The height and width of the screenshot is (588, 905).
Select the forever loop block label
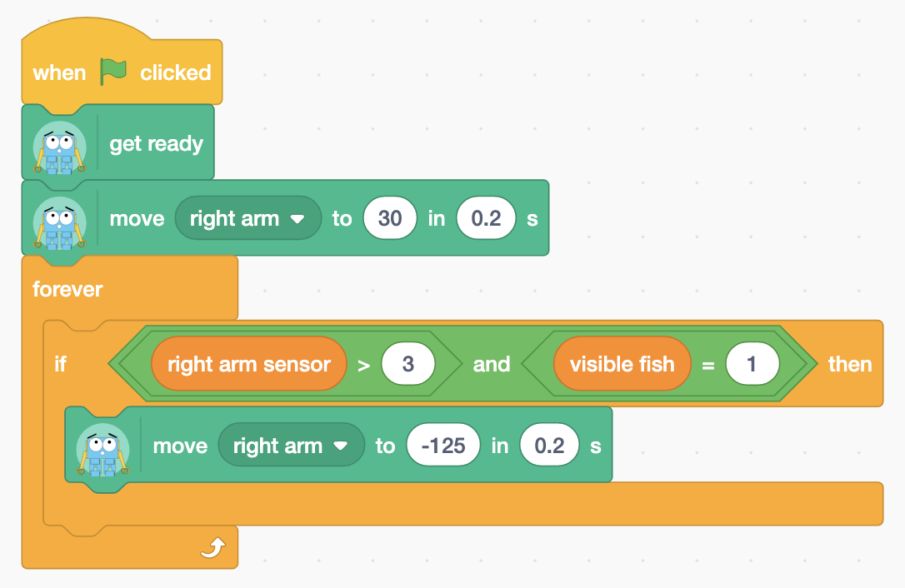coord(67,288)
